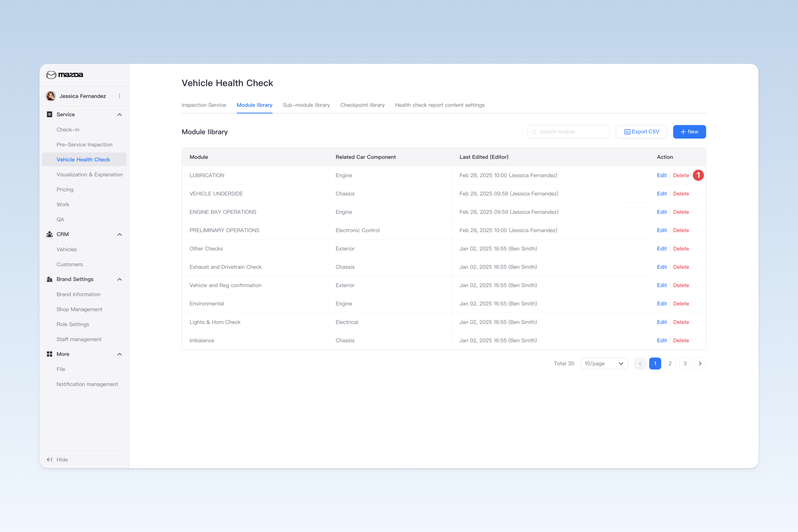Collapse the CRM section chevron

tap(119, 234)
